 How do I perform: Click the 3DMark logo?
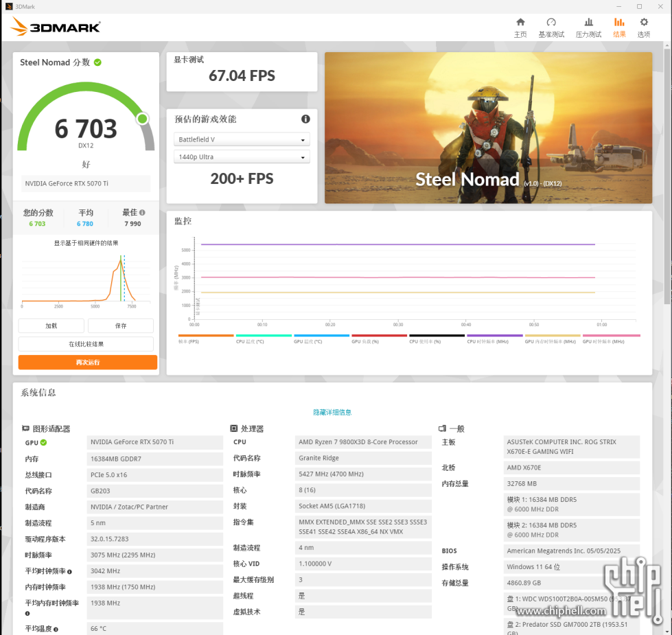[x=55, y=27]
